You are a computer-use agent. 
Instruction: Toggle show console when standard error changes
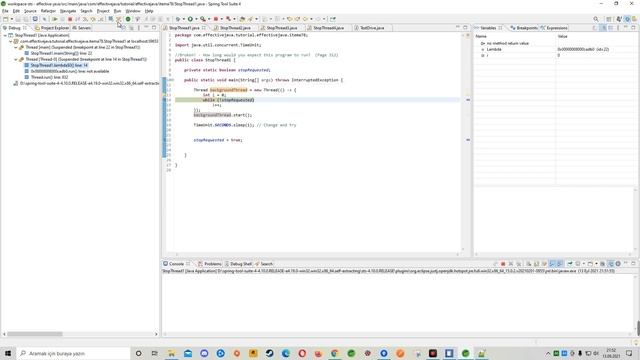tap(560, 264)
